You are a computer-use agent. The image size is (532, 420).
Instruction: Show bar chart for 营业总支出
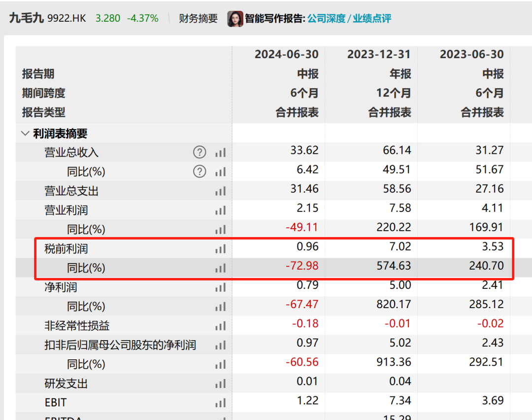[220, 191]
